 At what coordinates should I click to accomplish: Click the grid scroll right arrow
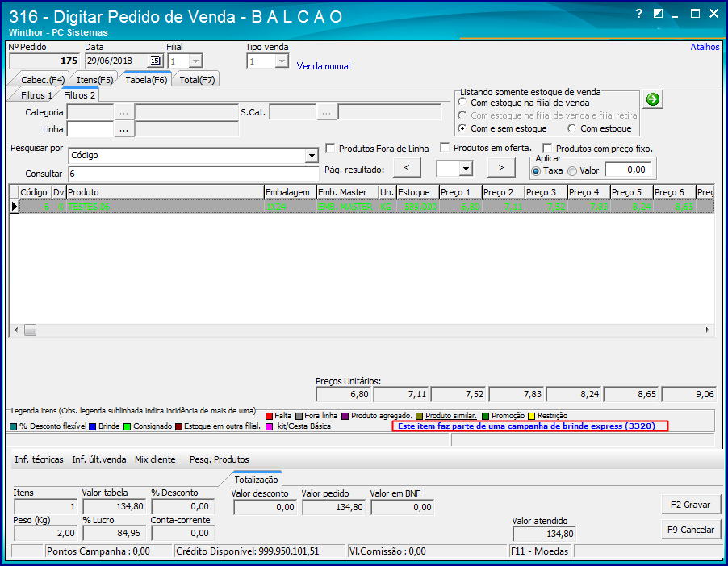tap(707, 330)
